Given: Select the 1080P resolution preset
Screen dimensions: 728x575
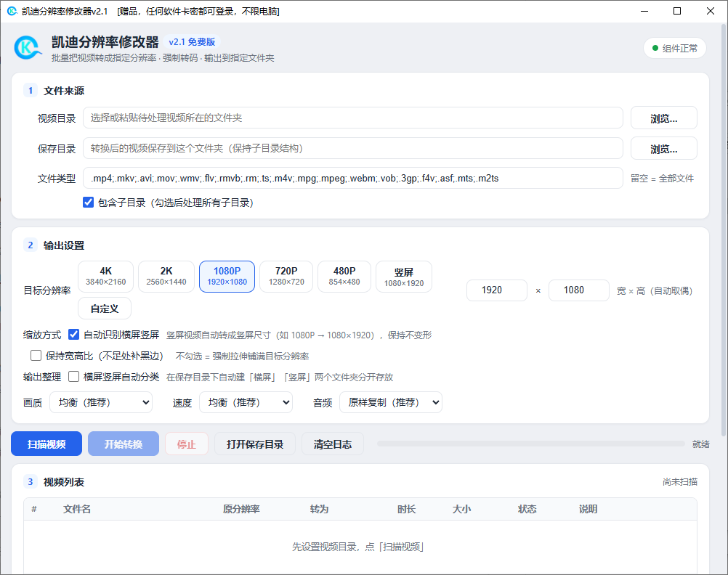Looking at the screenshot, I should [x=227, y=277].
